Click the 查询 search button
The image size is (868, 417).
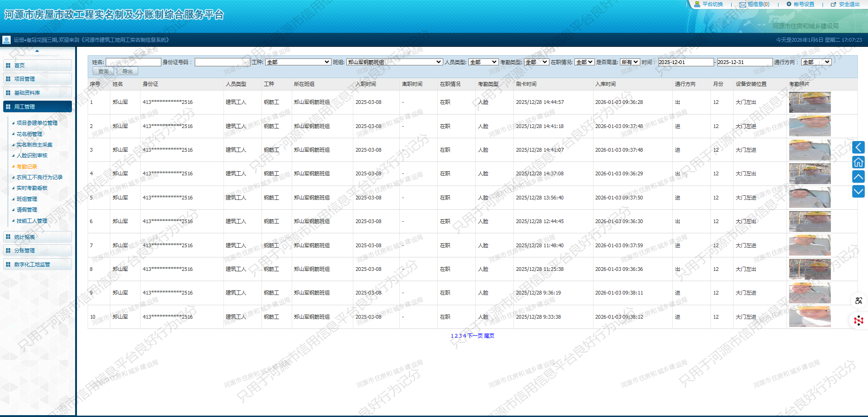[103, 71]
